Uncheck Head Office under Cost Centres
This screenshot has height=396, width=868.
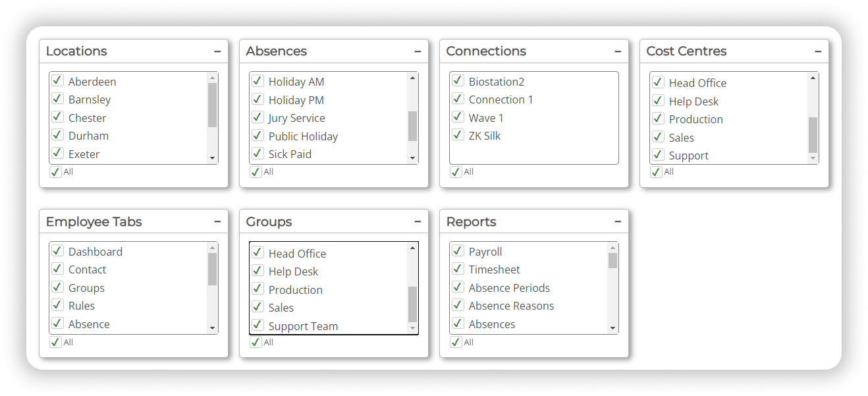pos(658,82)
